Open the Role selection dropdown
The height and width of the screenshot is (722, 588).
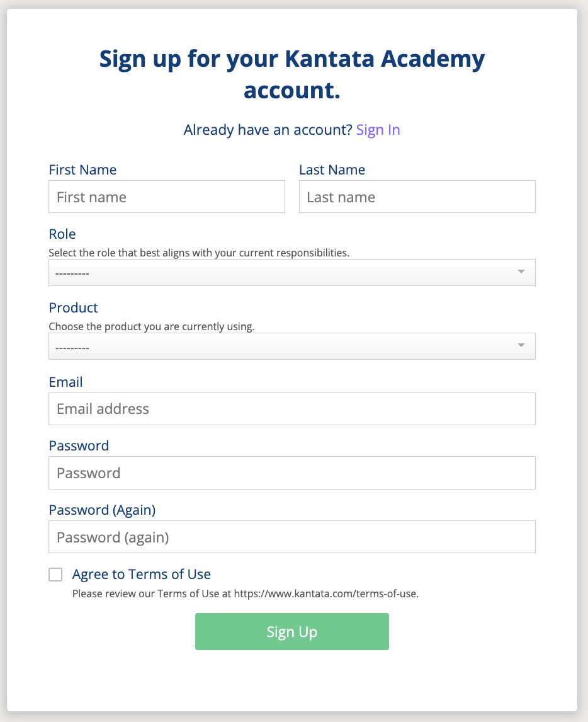291,273
